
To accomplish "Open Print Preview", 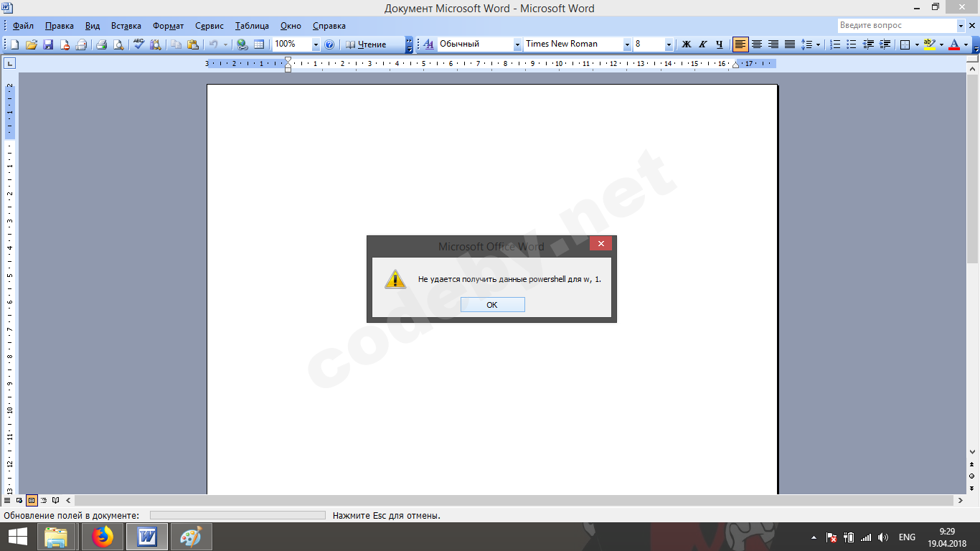I will 118,44.
